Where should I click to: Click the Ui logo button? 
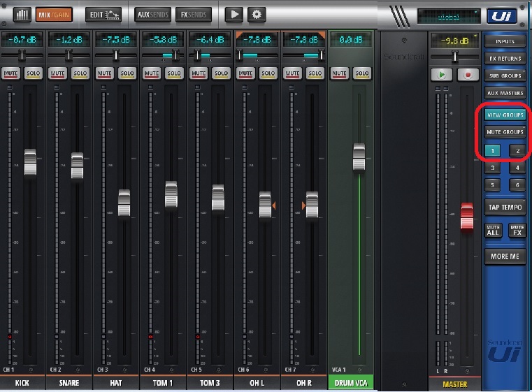[502, 16]
